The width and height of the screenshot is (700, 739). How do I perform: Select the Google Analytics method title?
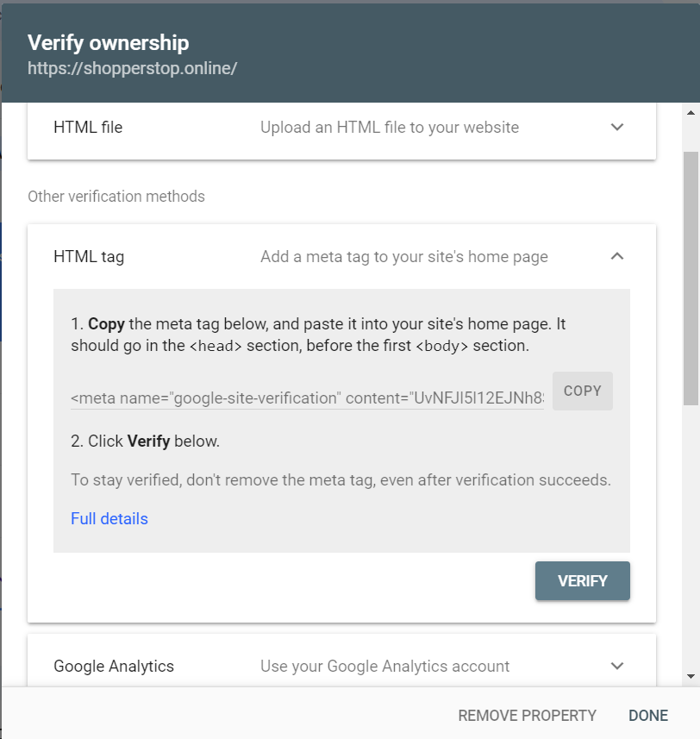(x=114, y=666)
